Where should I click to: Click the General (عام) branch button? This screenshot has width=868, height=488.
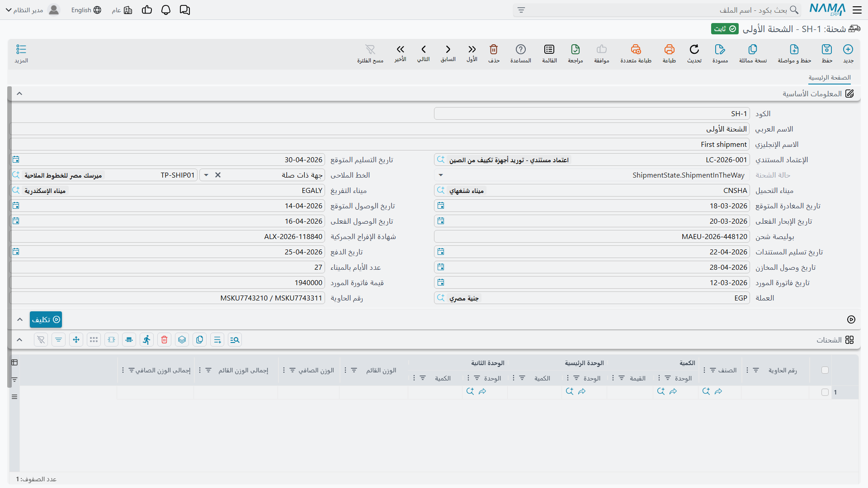click(x=122, y=10)
